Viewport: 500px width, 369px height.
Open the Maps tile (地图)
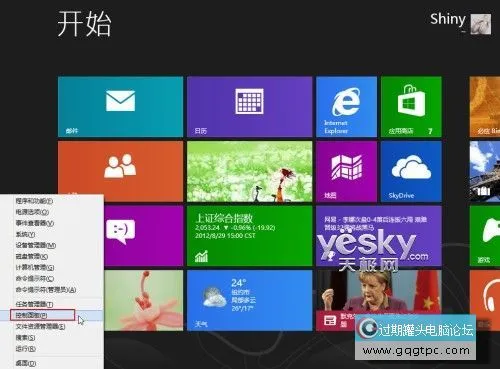tap(347, 171)
